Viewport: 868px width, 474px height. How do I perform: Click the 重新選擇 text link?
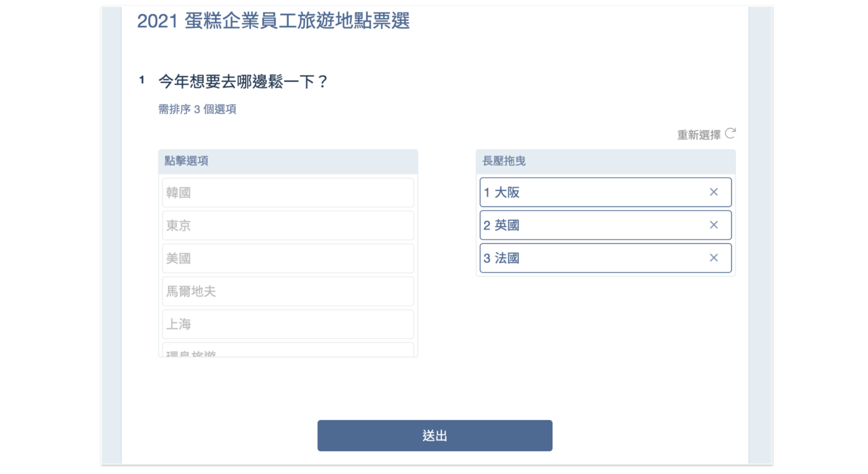click(699, 135)
